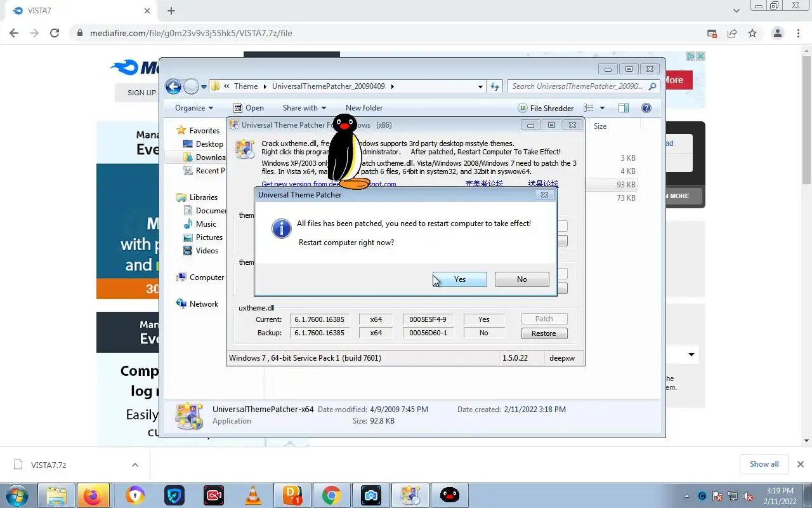Select Desktop in navigation pane
This screenshot has width=812, height=508.
click(x=203, y=144)
